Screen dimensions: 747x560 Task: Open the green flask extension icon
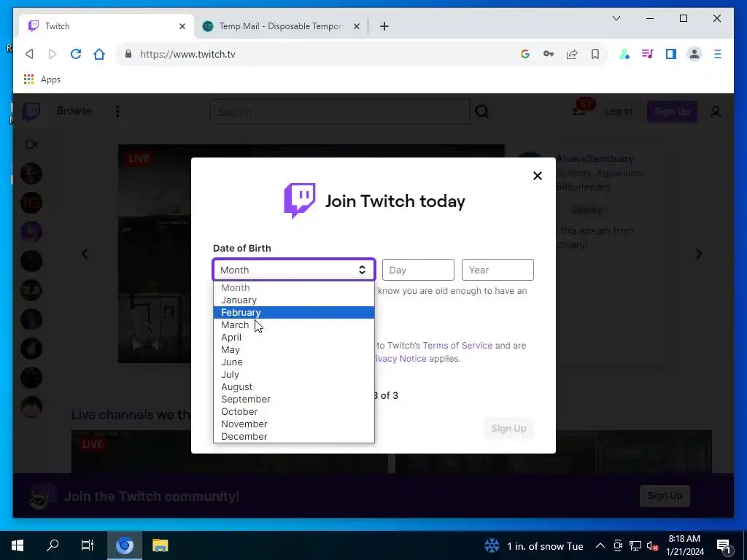tap(624, 54)
